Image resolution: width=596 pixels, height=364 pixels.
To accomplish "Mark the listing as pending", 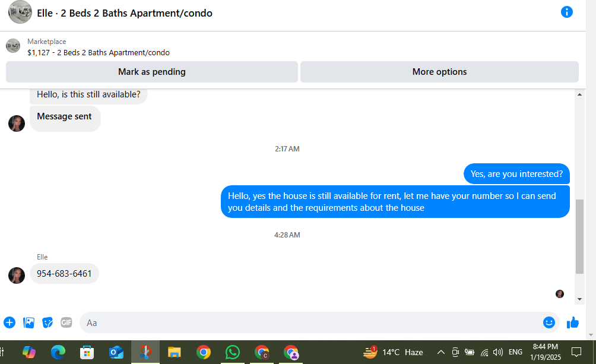I will click(151, 72).
